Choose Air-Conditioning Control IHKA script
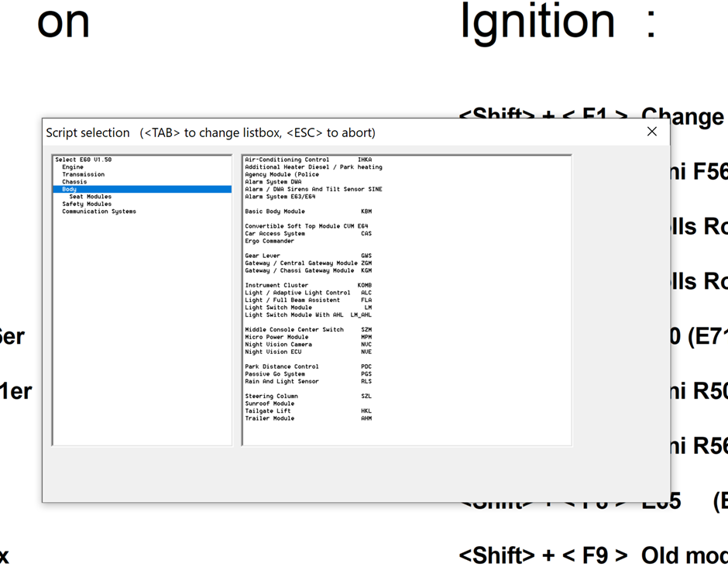Screen dimensions: 728x567 pos(307,160)
